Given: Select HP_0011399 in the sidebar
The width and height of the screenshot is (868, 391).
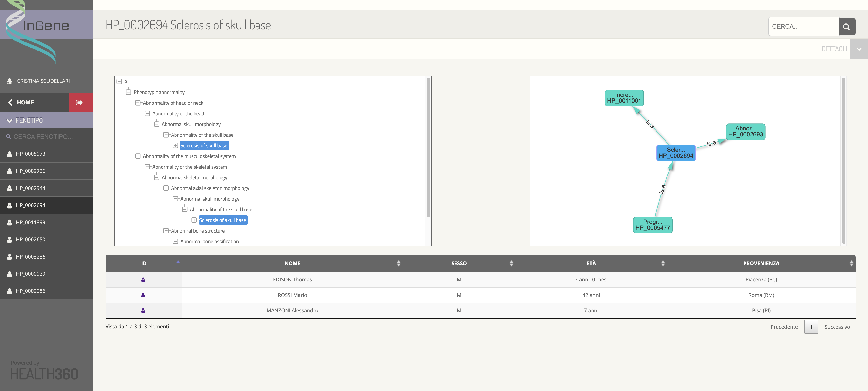Looking at the screenshot, I should tap(31, 222).
